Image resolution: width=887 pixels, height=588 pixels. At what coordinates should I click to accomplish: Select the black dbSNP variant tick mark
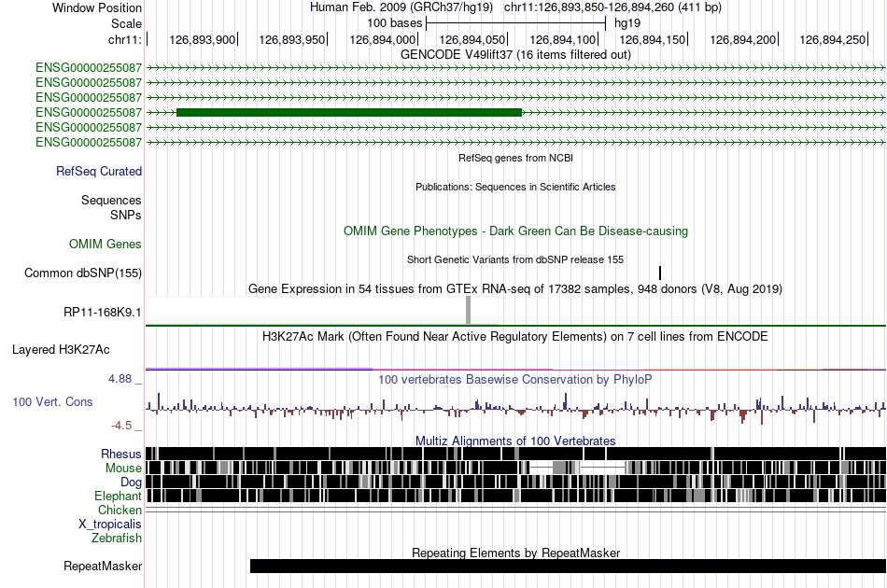(660, 273)
